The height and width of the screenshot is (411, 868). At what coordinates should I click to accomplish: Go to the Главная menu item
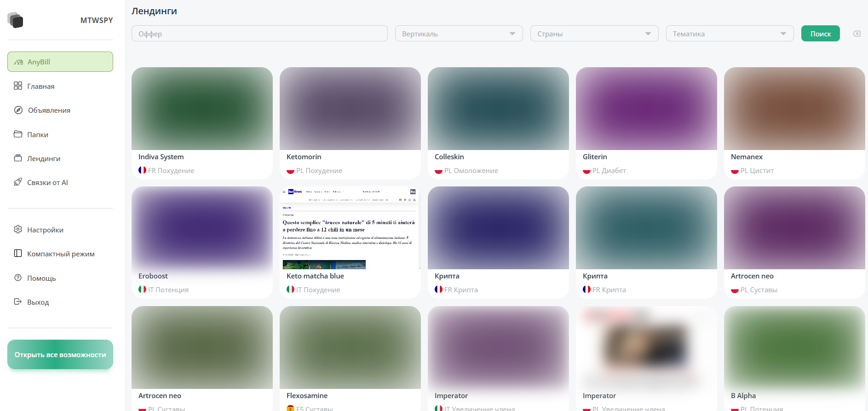(x=40, y=86)
